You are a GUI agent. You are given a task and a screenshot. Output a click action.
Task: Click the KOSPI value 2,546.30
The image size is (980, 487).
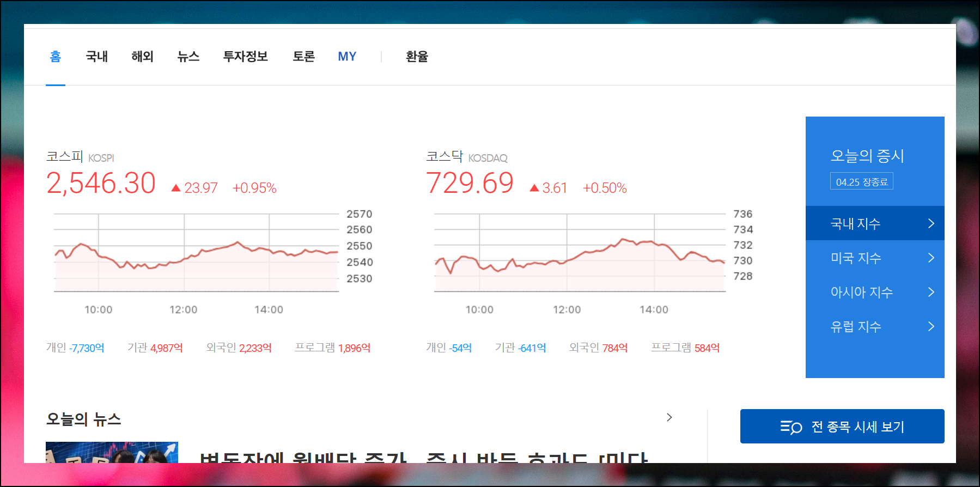tap(101, 183)
